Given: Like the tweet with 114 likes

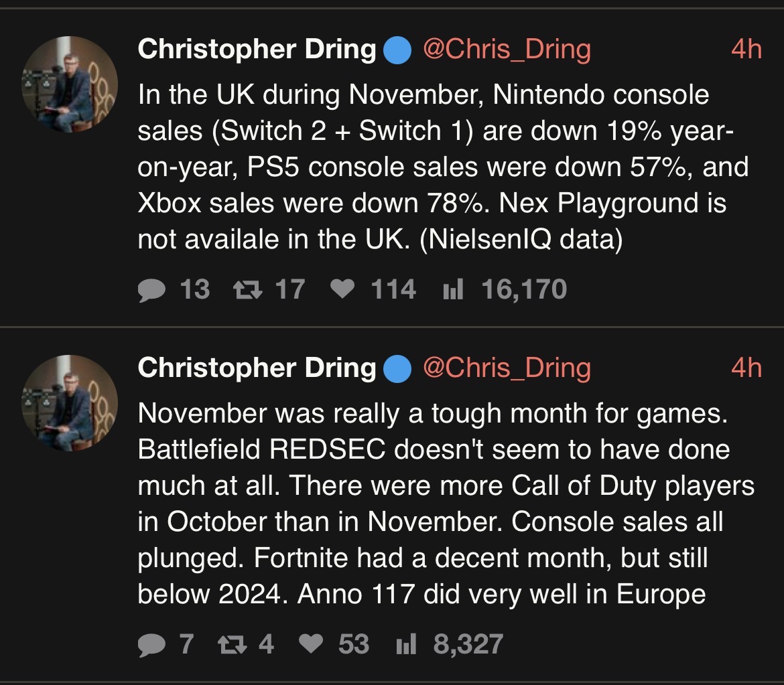Looking at the screenshot, I should click(x=343, y=290).
